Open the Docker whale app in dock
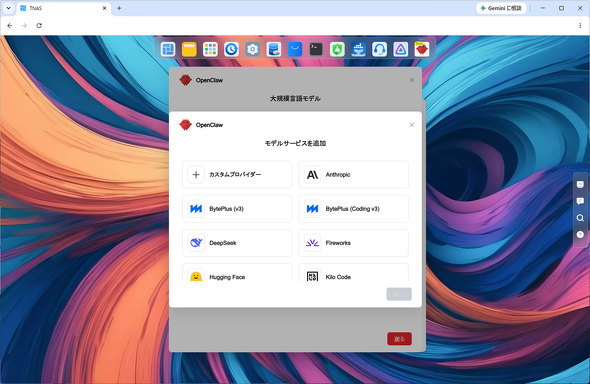 pyautogui.click(x=358, y=49)
